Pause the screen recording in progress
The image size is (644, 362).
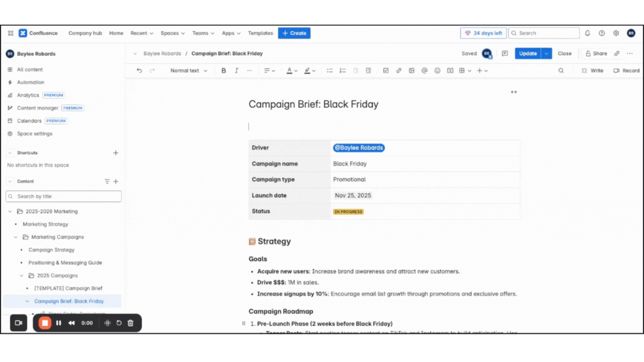58,323
